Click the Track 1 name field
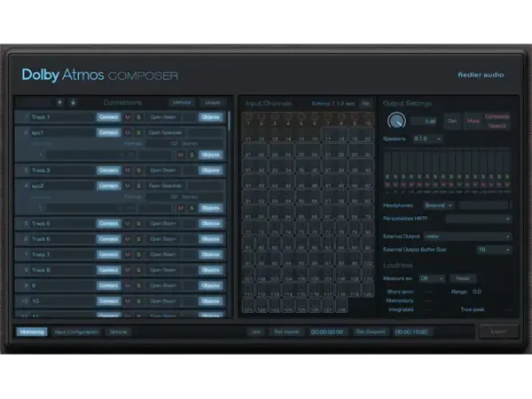The image size is (532, 399). [x=62, y=117]
